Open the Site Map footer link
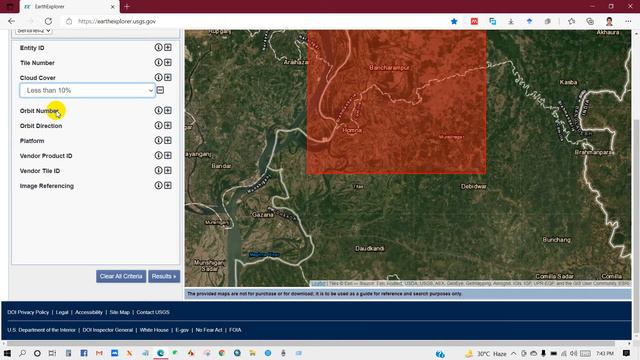The image size is (640, 360). 120,312
